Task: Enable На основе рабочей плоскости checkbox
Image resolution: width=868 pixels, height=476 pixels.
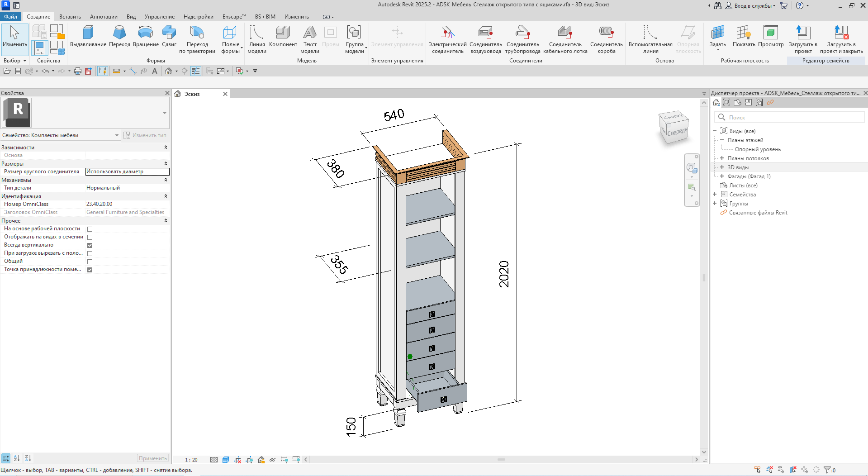Action: point(90,229)
